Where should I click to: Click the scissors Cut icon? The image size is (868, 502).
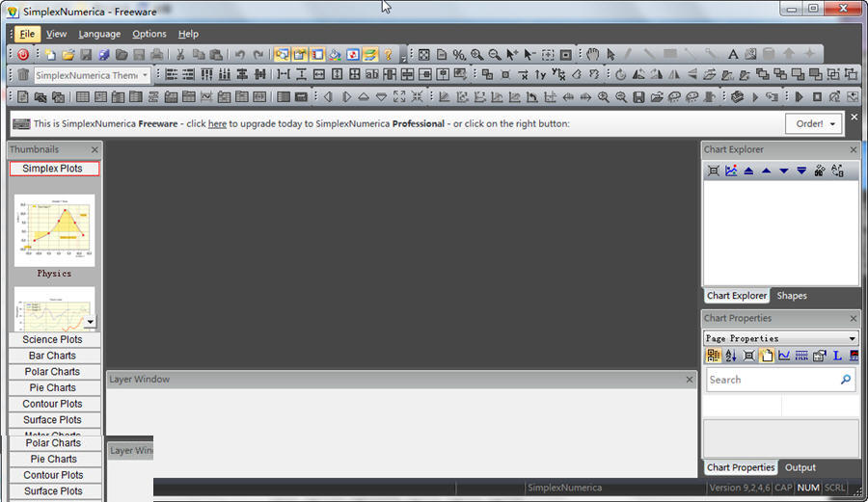180,55
